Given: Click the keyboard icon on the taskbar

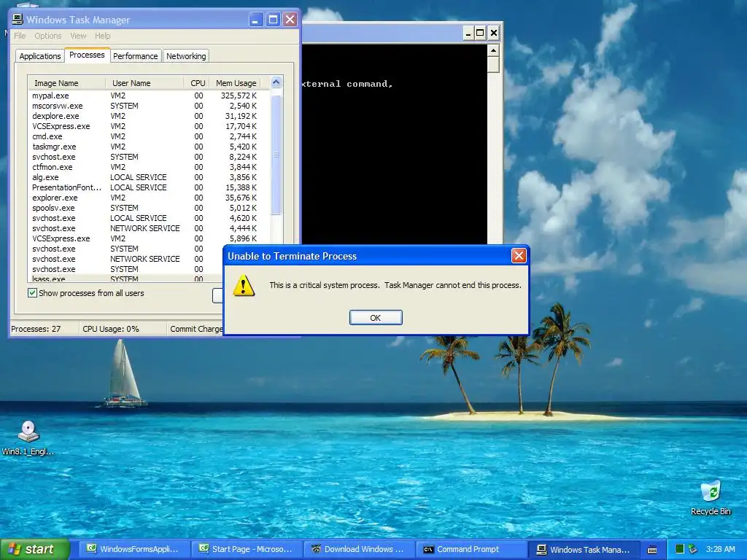Looking at the screenshot, I should tap(652, 550).
